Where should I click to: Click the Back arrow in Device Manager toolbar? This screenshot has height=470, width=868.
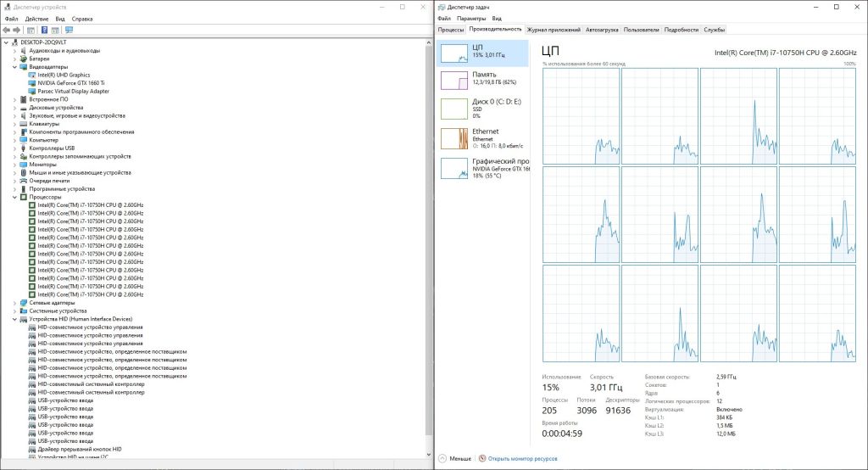tap(6, 30)
